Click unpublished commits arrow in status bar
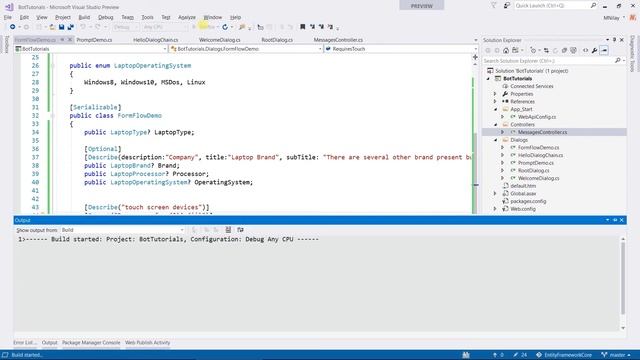The width and height of the screenshot is (640, 360). pyautogui.click(x=498, y=355)
